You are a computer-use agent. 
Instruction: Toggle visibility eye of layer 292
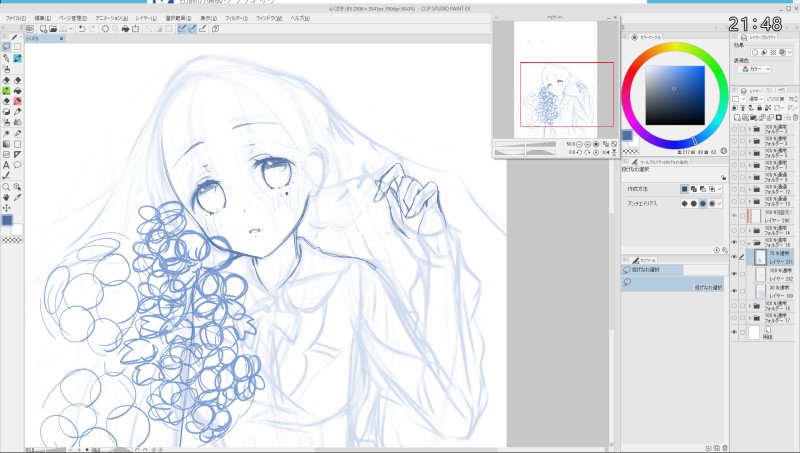734,274
